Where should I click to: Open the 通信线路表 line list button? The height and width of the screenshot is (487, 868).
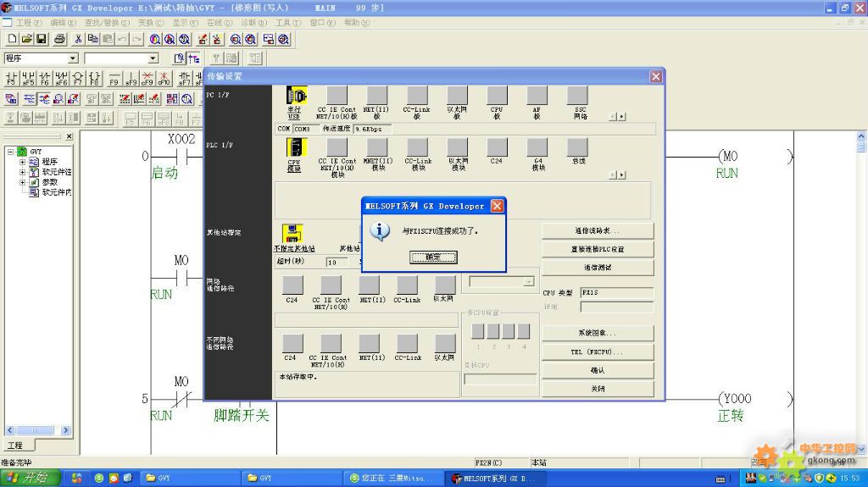pyautogui.click(x=598, y=230)
